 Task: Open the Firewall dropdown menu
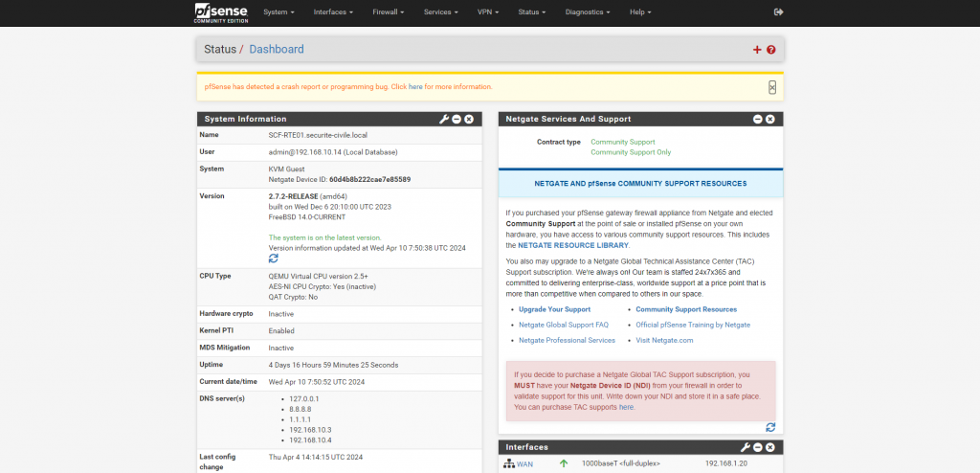click(389, 12)
